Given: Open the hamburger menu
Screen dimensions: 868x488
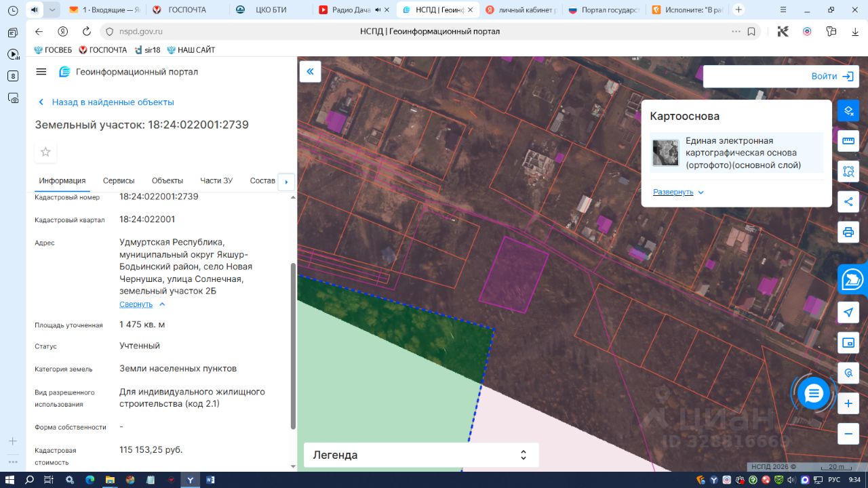Looking at the screenshot, I should (41, 72).
